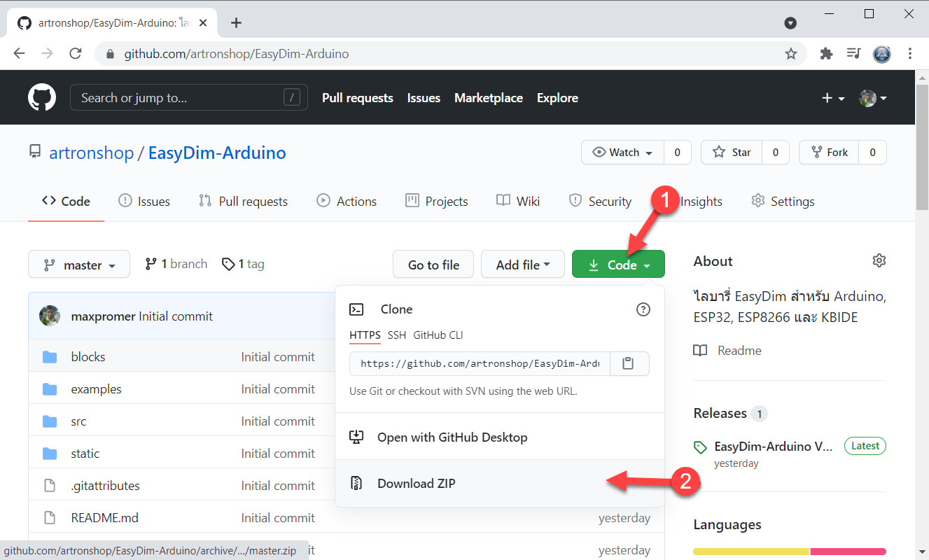Open the Chrome three-dot menu
This screenshot has height=560, width=929.
click(910, 54)
